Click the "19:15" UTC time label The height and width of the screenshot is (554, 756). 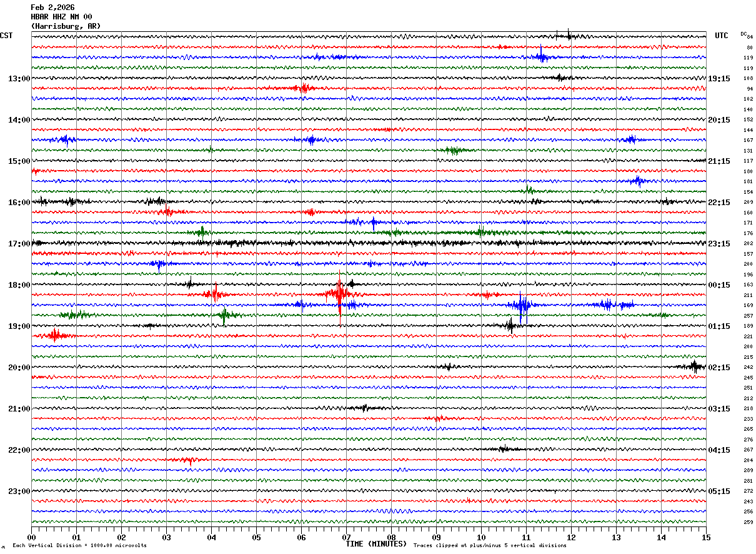tap(719, 79)
